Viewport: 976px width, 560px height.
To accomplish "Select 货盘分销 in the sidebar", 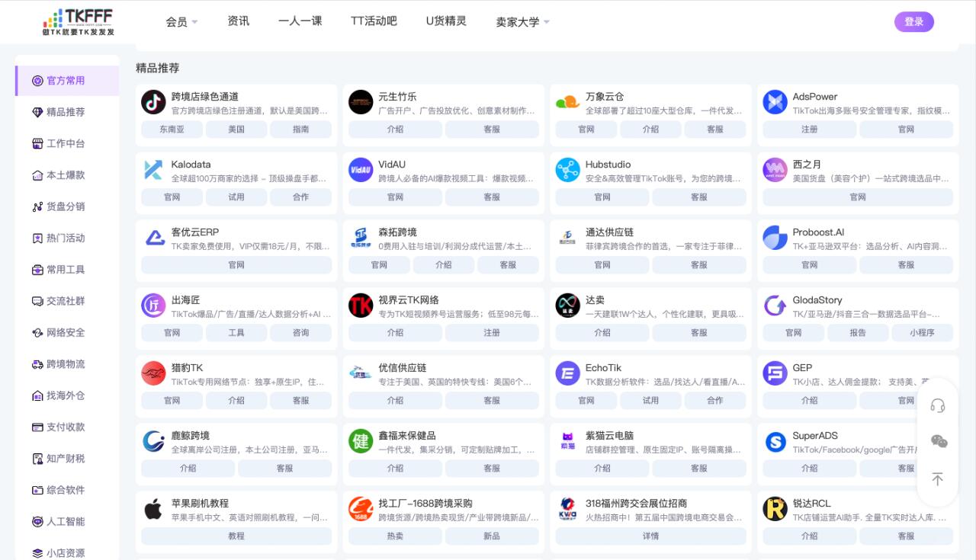I will point(67,206).
